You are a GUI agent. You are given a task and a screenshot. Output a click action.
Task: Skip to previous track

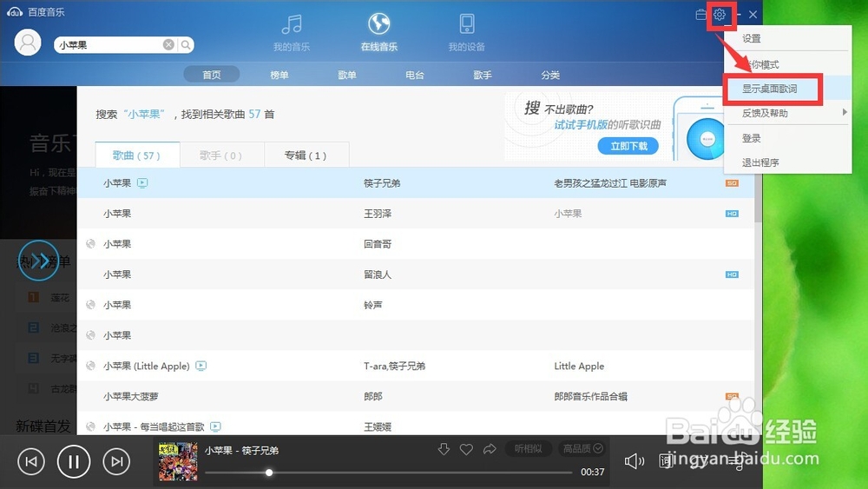(x=31, y=461)
